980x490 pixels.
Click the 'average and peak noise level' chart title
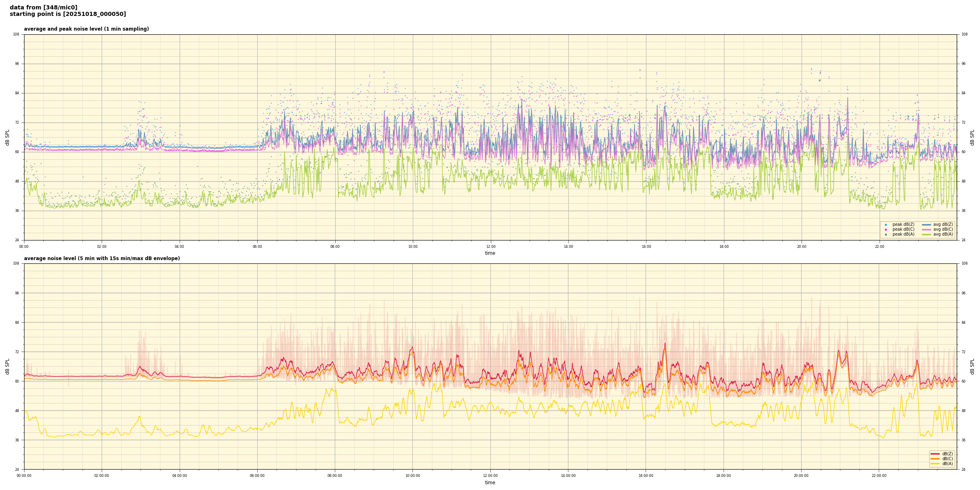pyautogui.click(x=86, y=29)
